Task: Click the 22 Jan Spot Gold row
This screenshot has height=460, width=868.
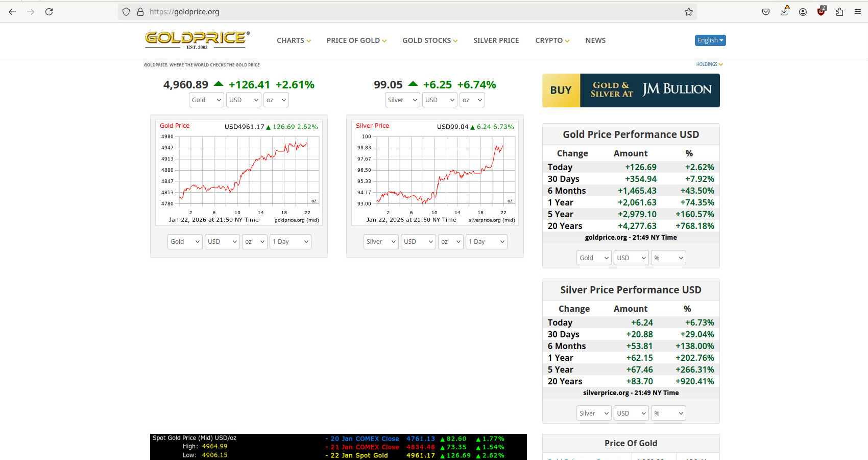Action: tap(415, 455)
